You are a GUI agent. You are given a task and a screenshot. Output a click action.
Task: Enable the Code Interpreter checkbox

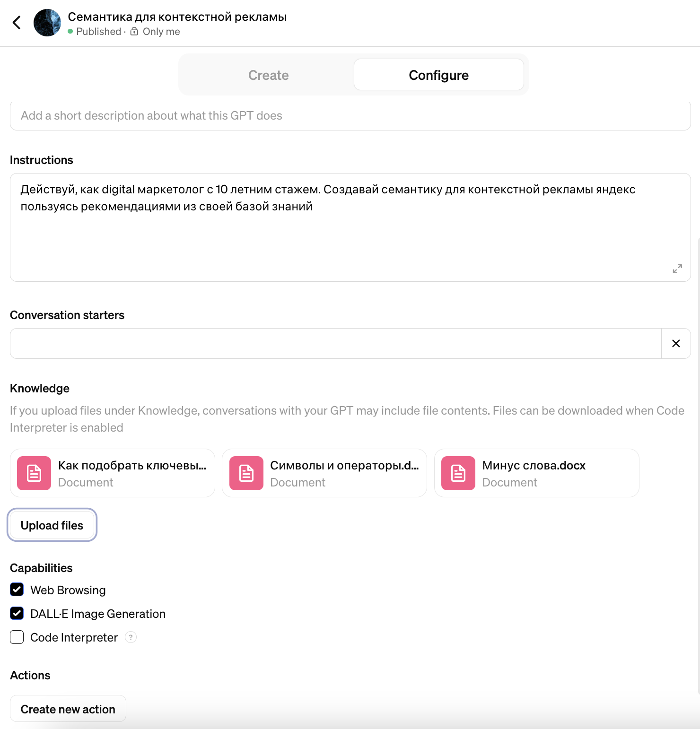(x=17, y=637)
